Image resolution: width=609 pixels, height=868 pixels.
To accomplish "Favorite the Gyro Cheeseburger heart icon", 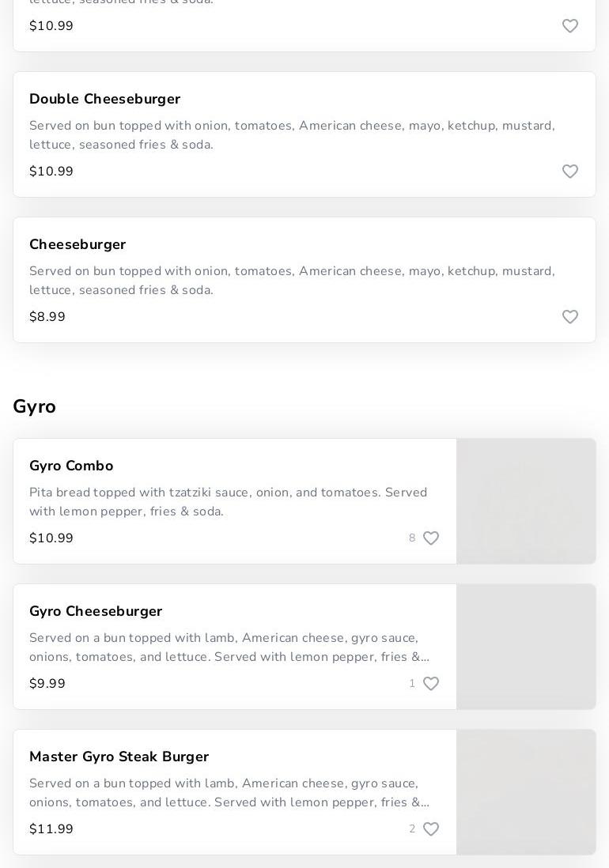I will pos(431,684).
